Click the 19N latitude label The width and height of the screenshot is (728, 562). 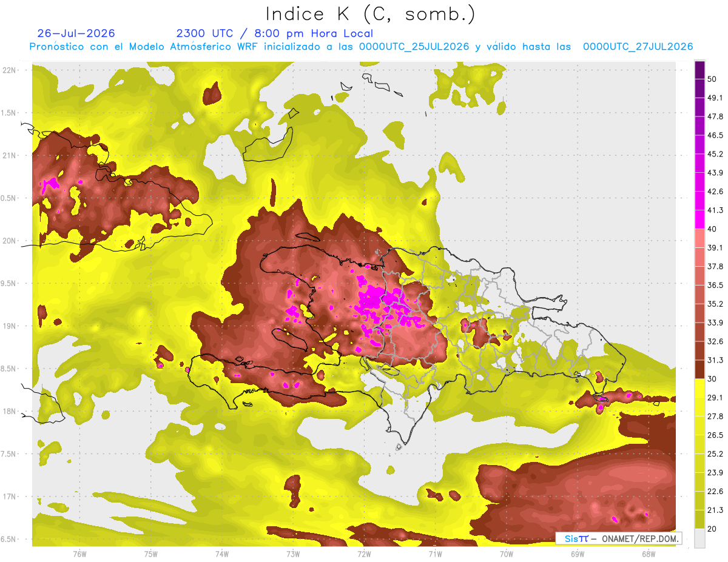9,326
